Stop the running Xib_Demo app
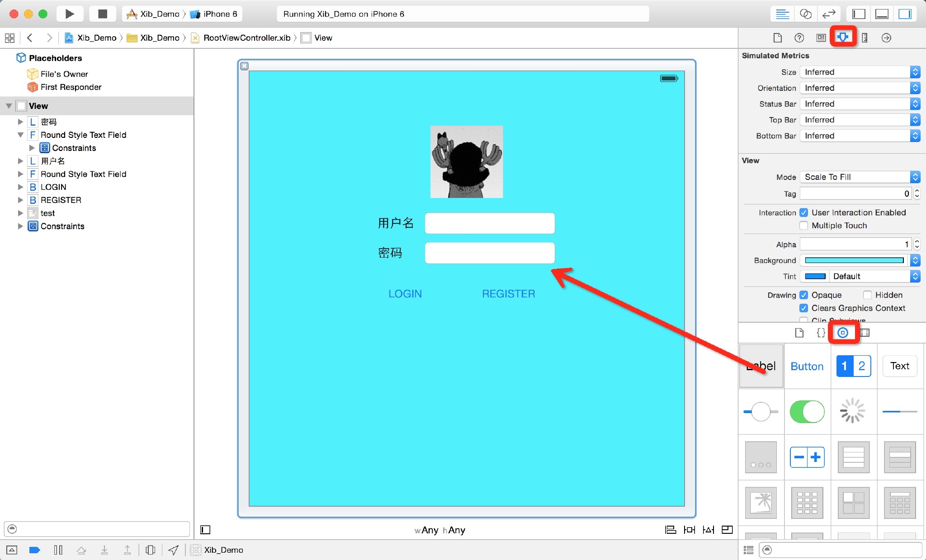This screenshot has height=560, width=926. pyautogui.click(x=103, y=14)
